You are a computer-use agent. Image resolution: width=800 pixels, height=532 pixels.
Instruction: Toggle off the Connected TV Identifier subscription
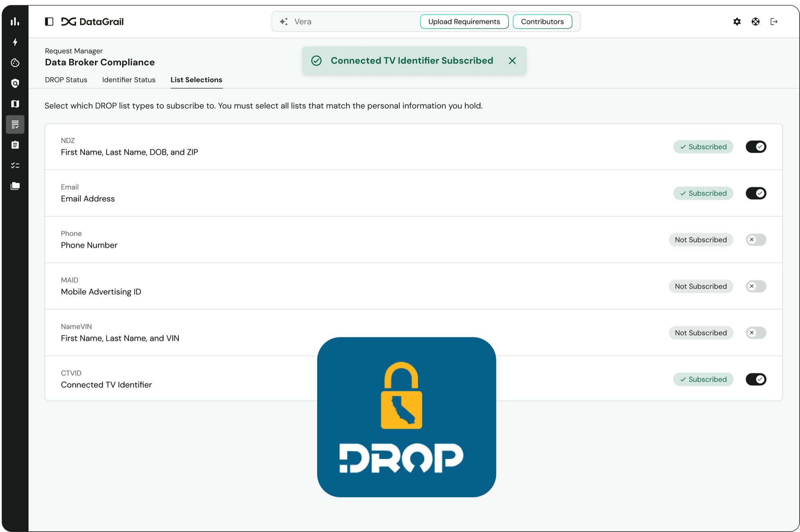tap(756, 379)
